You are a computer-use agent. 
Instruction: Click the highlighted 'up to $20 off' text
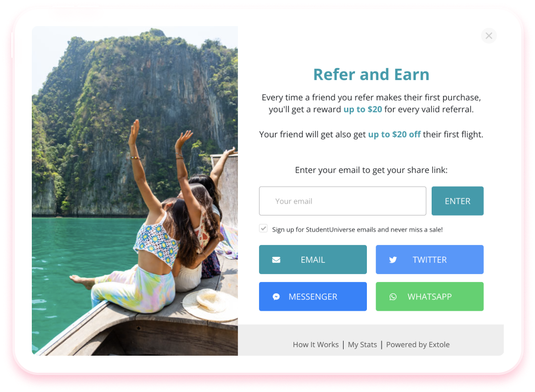point(394,134)
